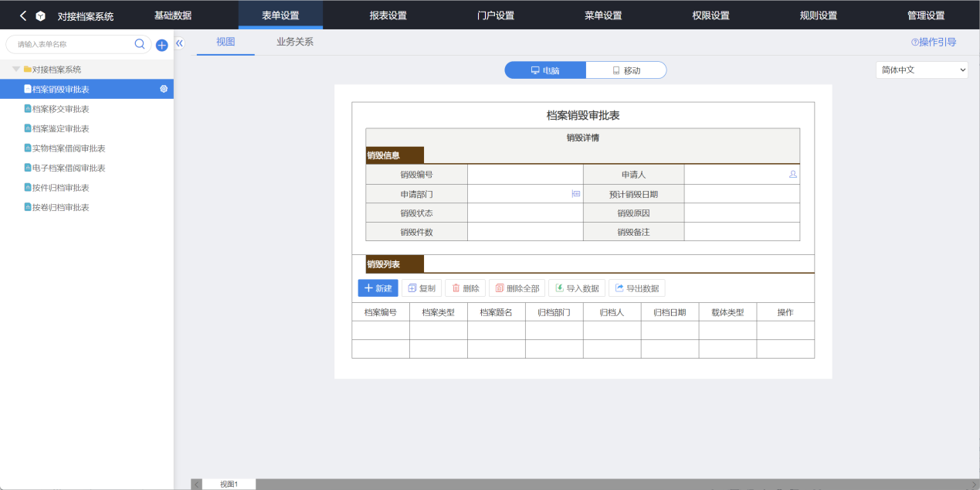
Task: Collapse the 对接档案系统 tree folder
Action: tap(16, 70)
